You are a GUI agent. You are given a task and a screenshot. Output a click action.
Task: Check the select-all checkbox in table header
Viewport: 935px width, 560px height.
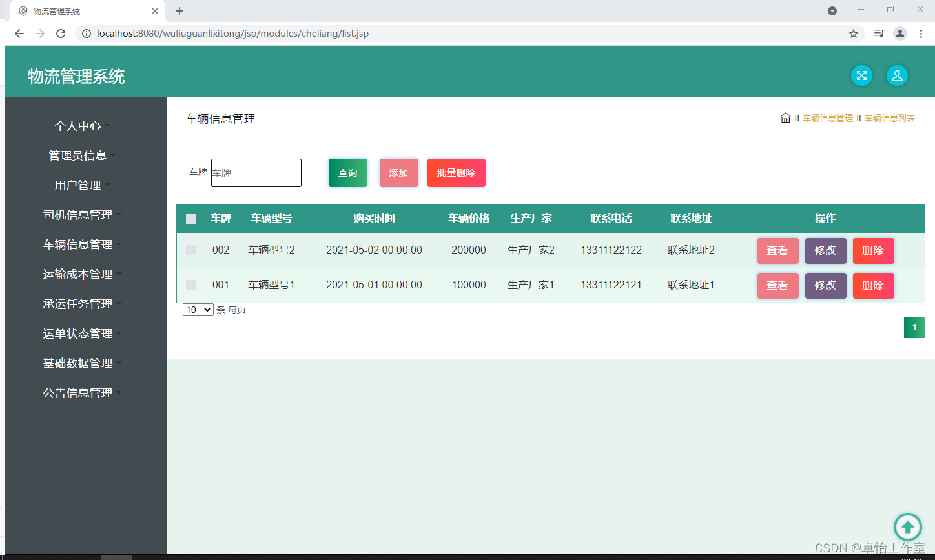click(x=190, y=219)
